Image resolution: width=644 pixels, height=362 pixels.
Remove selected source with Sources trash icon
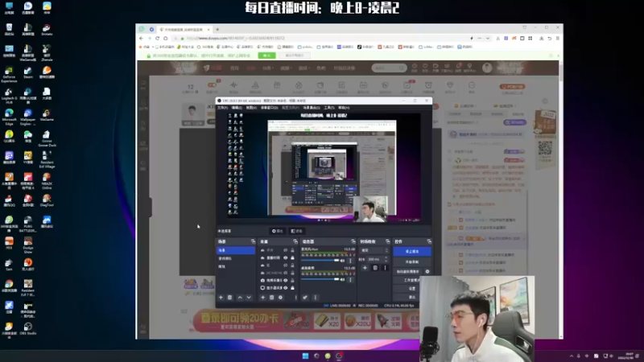pyautogui.click(x=271, y=298)
